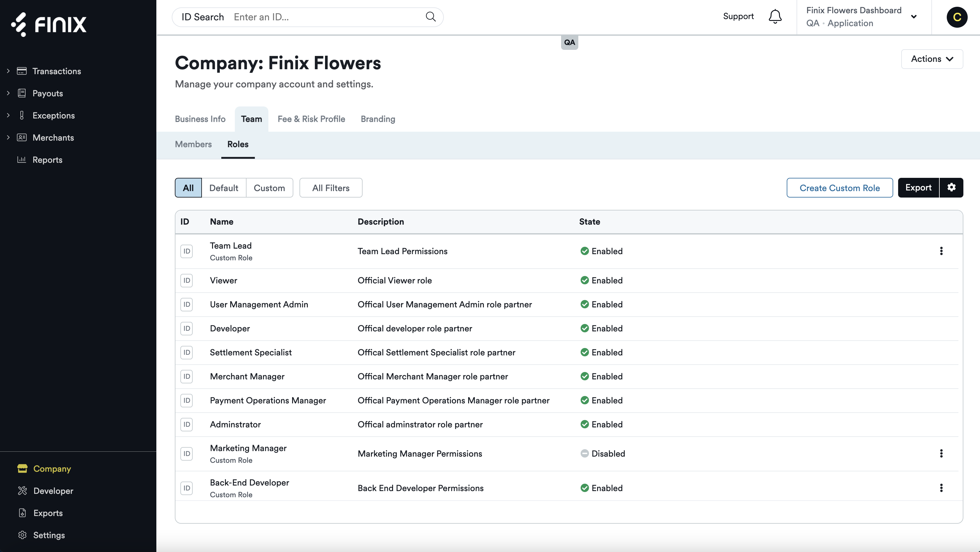Sort by State column header
The image size is (980, 552).
coord(589,222)
